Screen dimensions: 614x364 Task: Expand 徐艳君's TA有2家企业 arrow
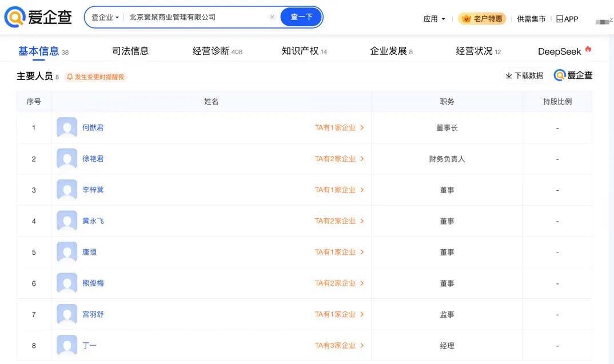362,159
